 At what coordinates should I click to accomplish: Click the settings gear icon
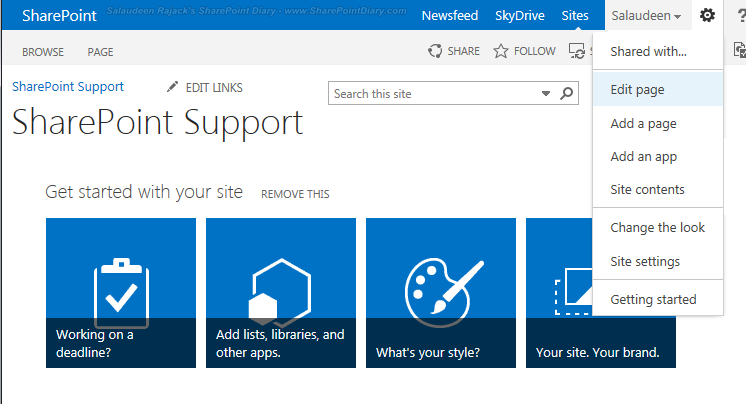(707, 15)
